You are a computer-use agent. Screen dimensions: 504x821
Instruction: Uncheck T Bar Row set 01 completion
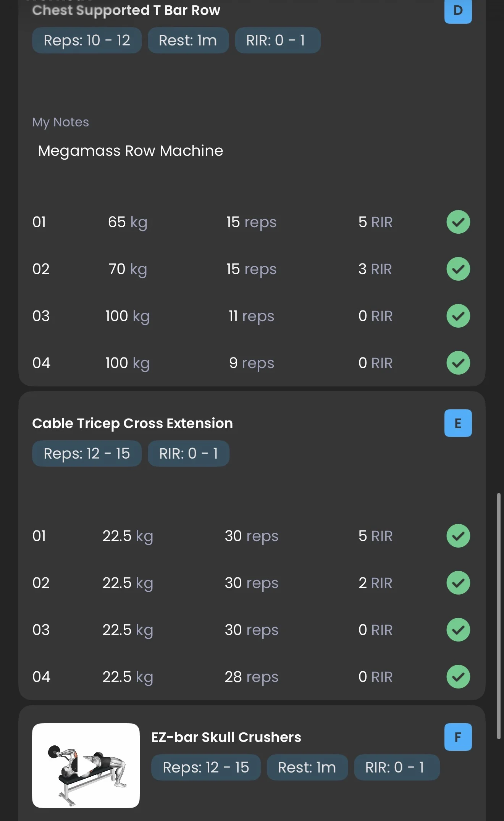pos(458,222)
